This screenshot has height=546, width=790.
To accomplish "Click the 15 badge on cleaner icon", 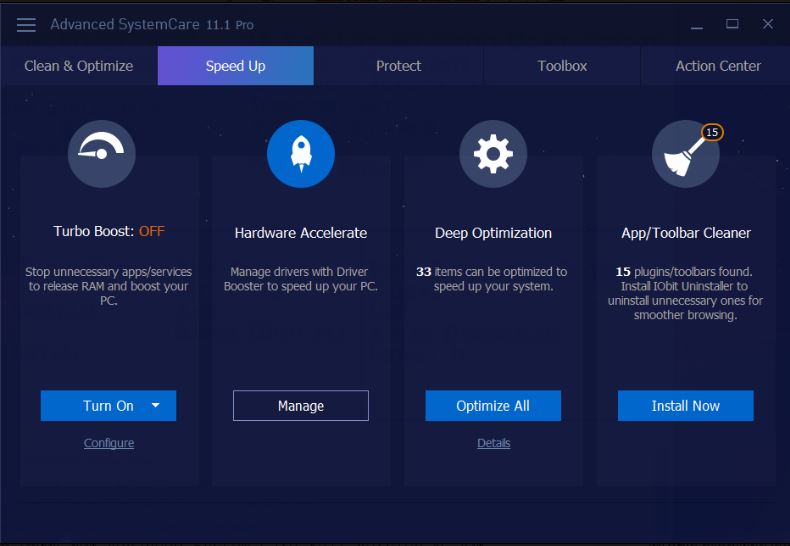I will click(x=712, y=132).
